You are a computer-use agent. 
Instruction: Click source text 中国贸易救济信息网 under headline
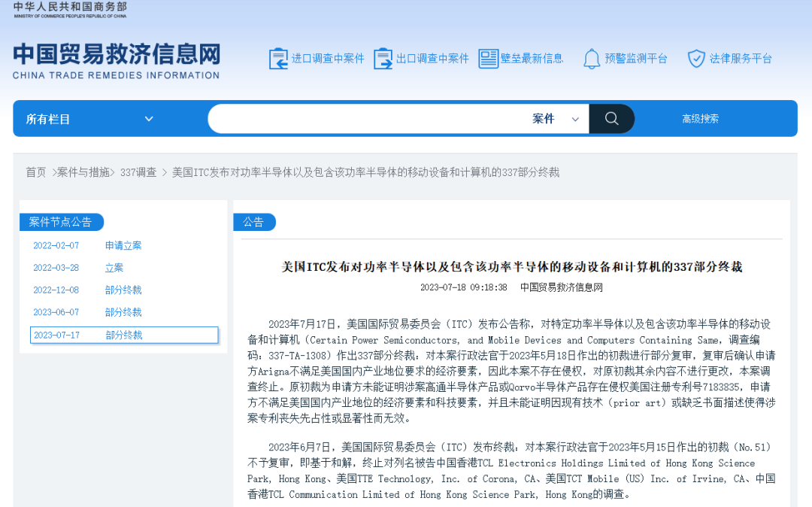pyautogui.click(x=562, y=287)
